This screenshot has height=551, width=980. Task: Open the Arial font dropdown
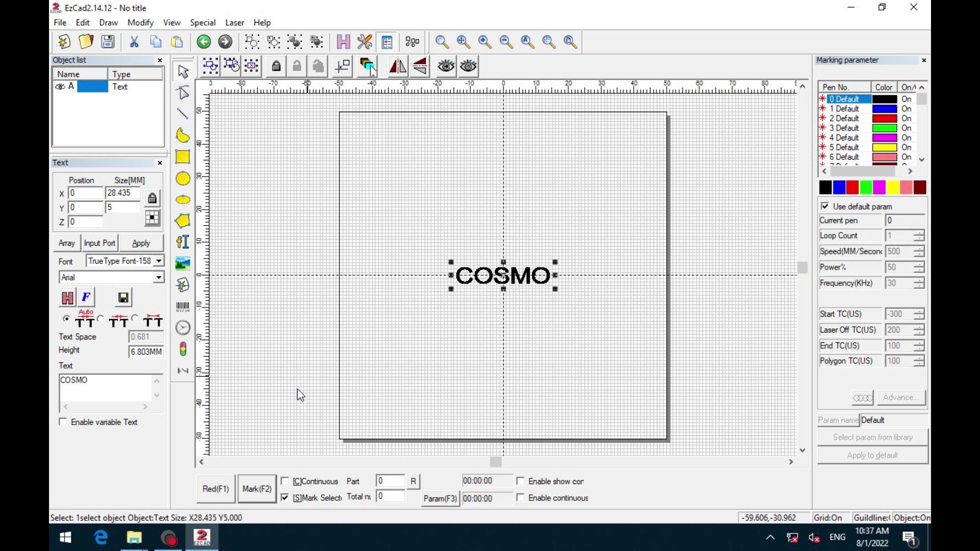click(158, 277)
